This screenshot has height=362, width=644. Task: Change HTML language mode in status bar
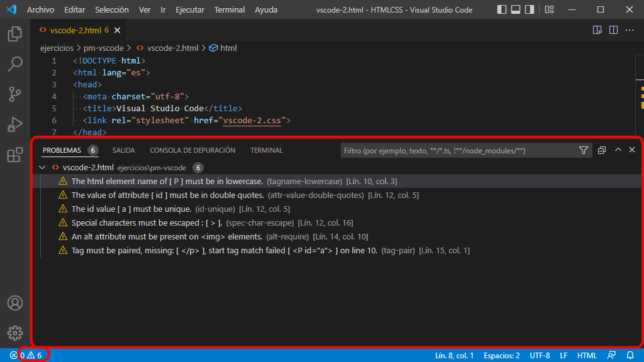click(587, 356)
